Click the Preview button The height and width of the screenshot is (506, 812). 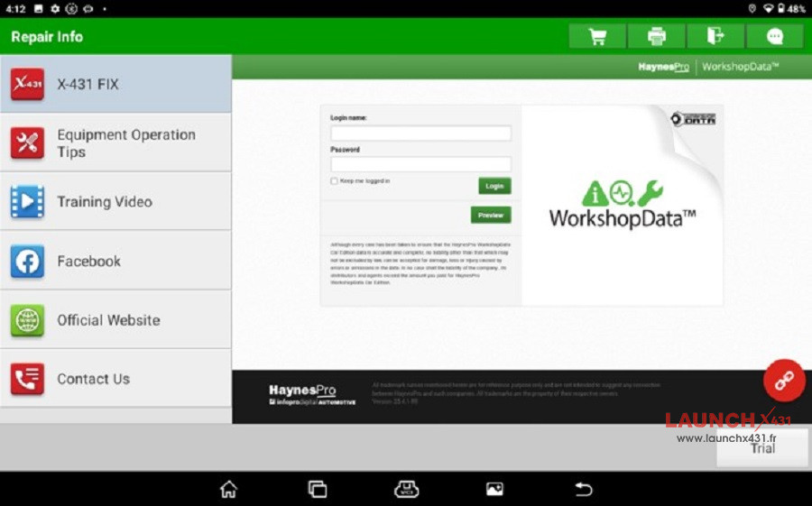(491, 216)
